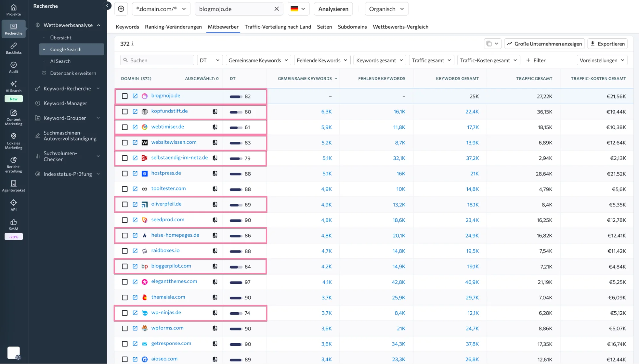Switch to Traffic-Verteilung nach Land tab

tap(278, 27)
